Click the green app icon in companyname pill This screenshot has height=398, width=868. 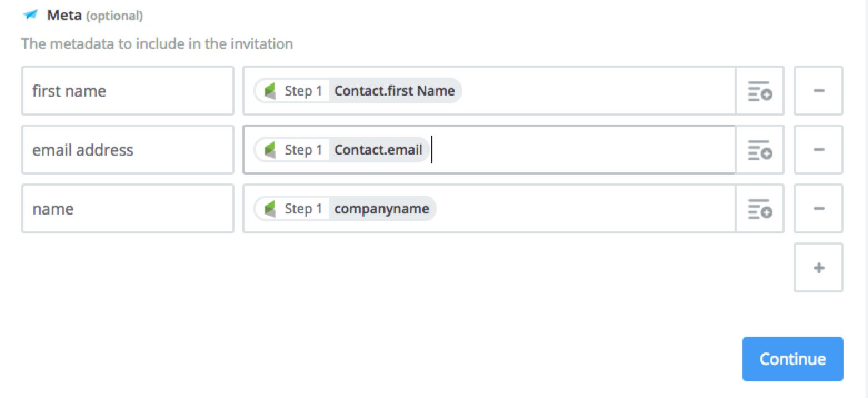(x=270, y=208)
